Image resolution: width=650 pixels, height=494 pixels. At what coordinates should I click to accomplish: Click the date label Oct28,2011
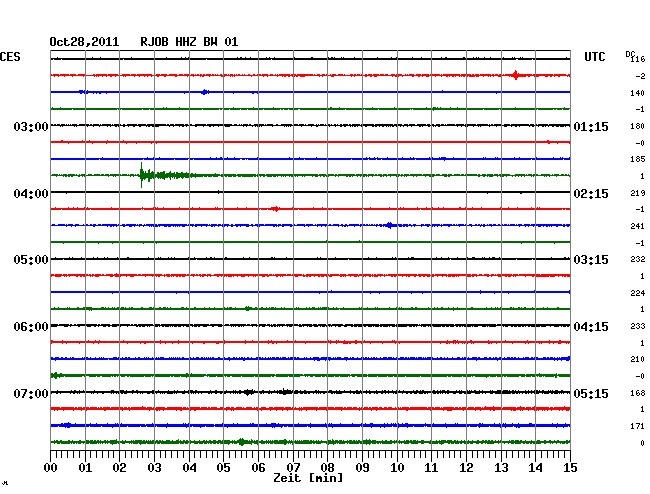coord(84,42)
